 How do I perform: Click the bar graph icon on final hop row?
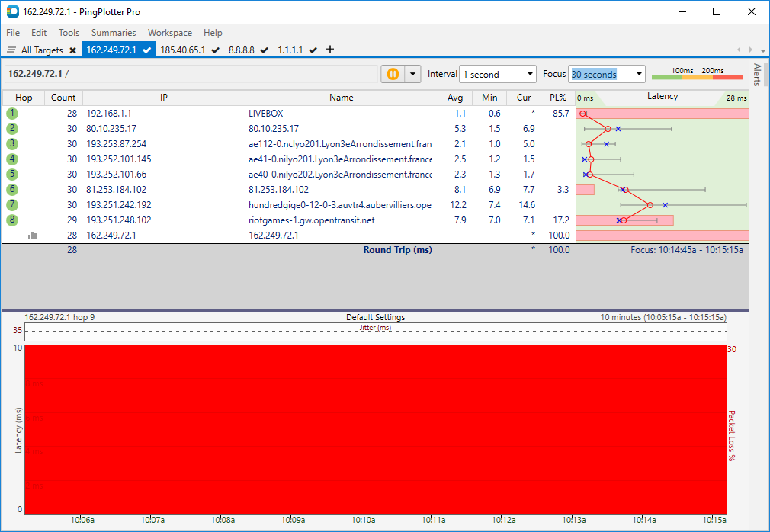pyautogui.click(x=33, y=236)
